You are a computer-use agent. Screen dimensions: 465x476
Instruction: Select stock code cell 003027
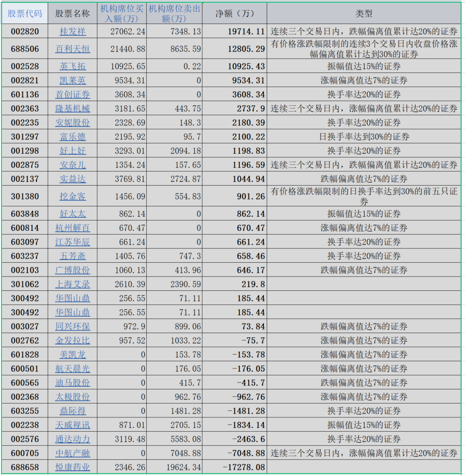[x=25, y=326]
